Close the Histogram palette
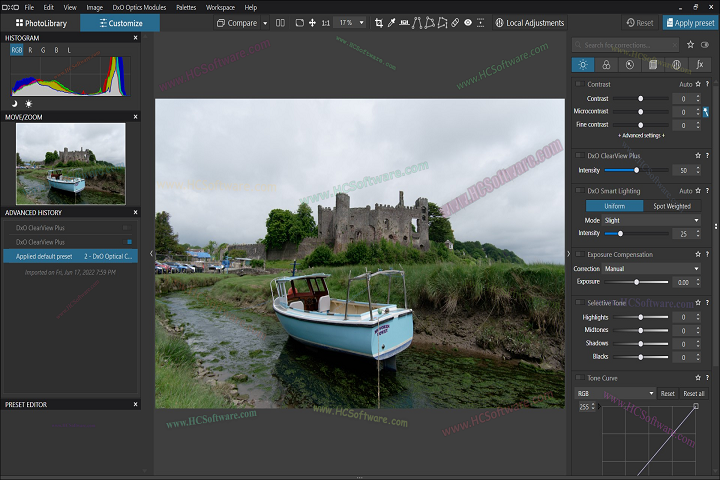The image size is (720, 480). [x=135, y=38]
